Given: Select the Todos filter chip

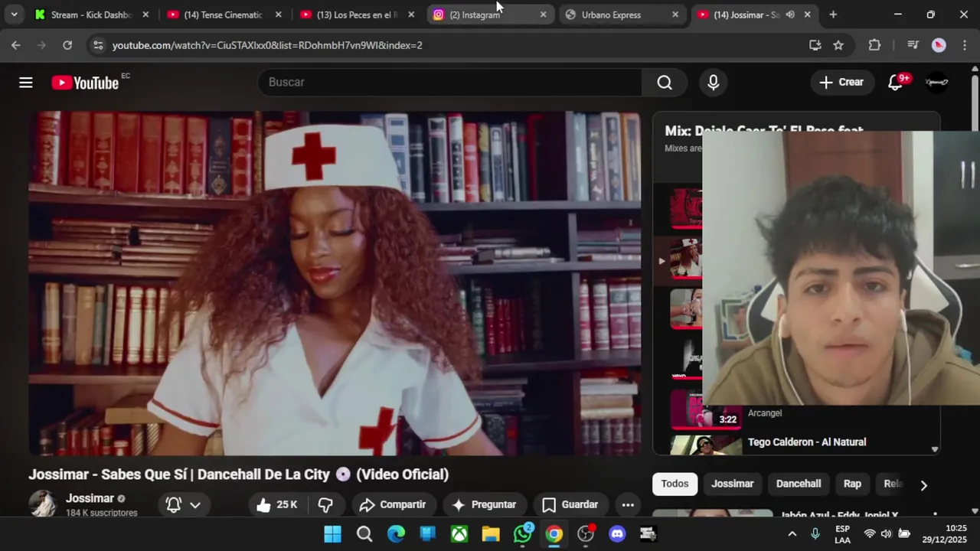Looking at the screenshot, I should (x=675, y=484).
